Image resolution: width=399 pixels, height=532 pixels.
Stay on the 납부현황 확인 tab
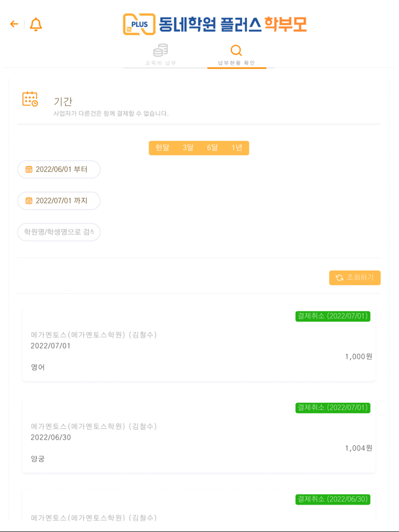(x=236, y=57)
